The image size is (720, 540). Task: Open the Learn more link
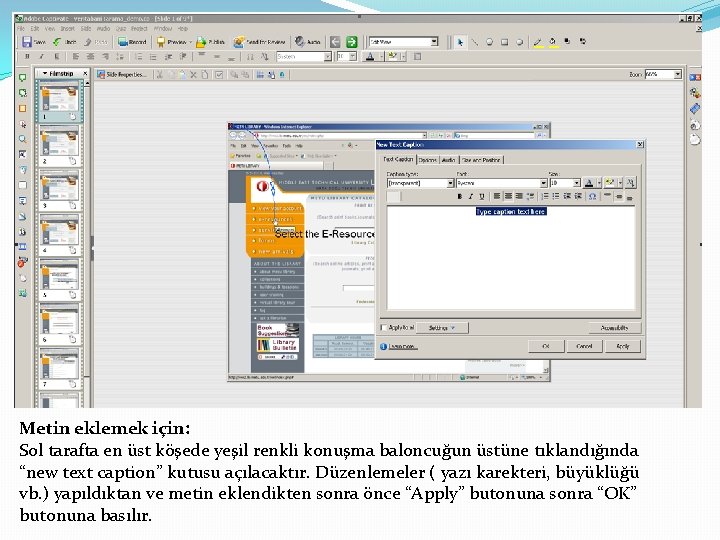[x=403, y=347]
